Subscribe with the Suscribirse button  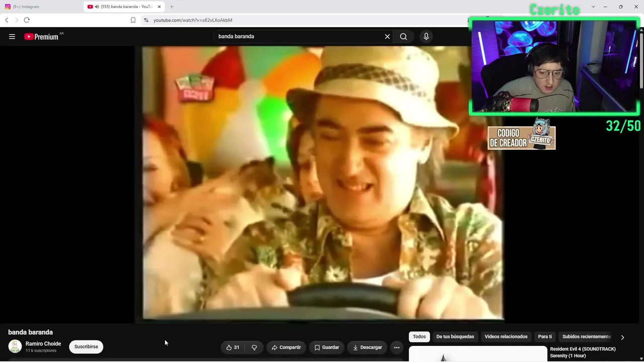click(x=86, y=347)
